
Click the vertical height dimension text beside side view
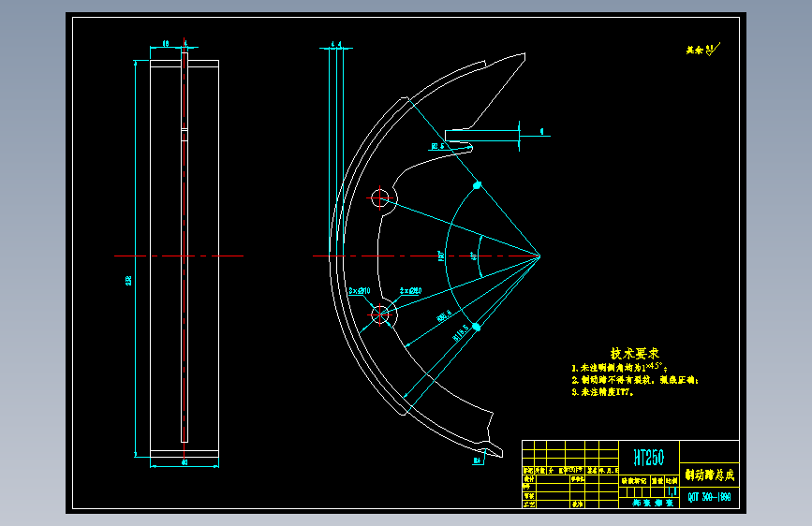pos(128,280)
